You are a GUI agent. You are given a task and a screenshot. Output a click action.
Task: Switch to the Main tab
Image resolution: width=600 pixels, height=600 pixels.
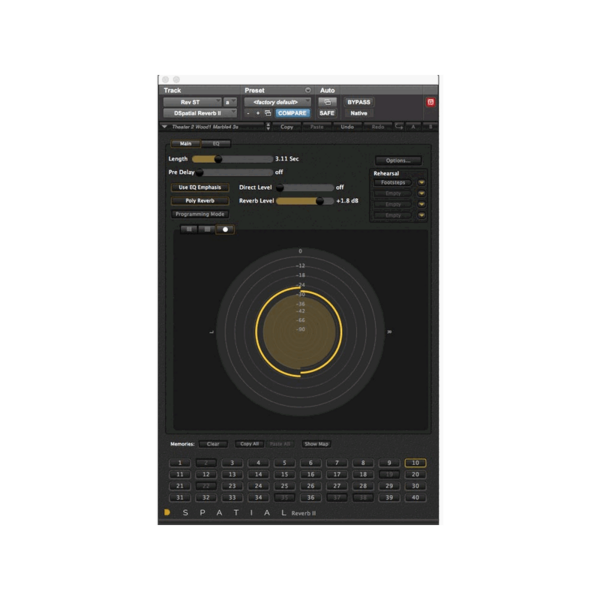click(186, 144)
